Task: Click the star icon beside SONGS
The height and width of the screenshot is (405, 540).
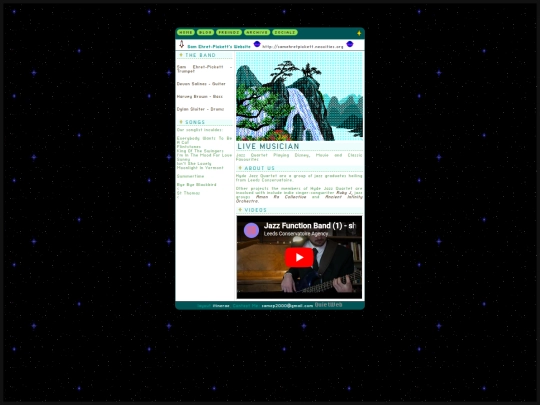Action: [181, 122]
